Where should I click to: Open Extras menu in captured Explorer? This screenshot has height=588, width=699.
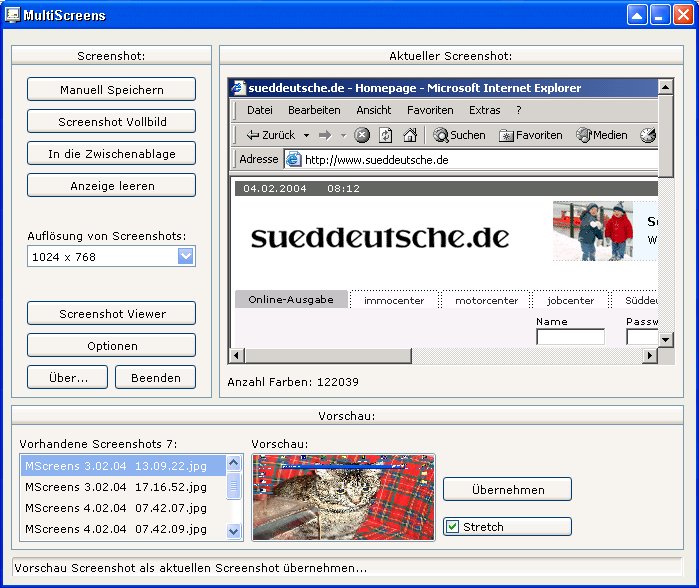pyautogui.click(x=485, y=110)
